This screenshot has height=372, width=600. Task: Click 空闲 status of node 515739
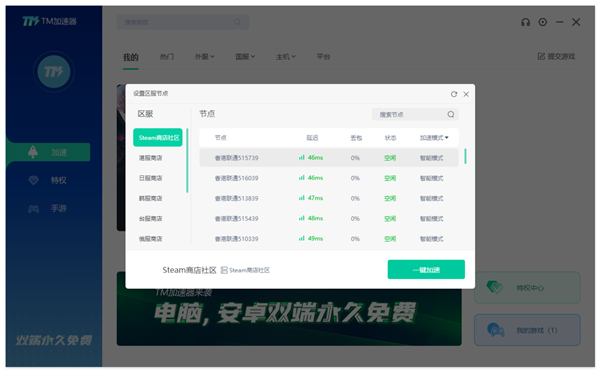coord(390,158)
